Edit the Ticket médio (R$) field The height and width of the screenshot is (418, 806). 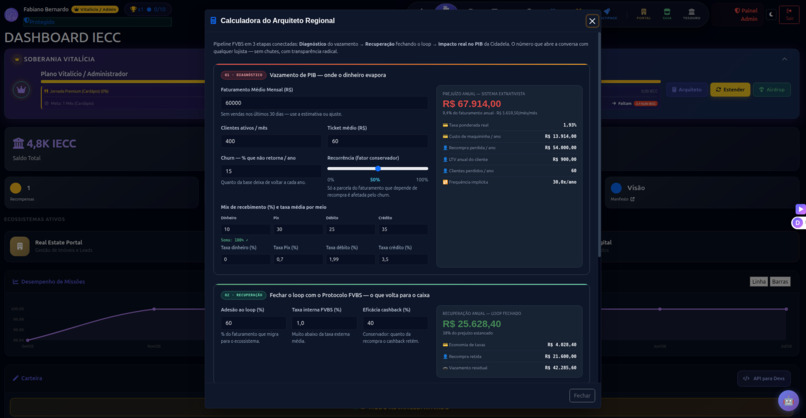[377, 141]
